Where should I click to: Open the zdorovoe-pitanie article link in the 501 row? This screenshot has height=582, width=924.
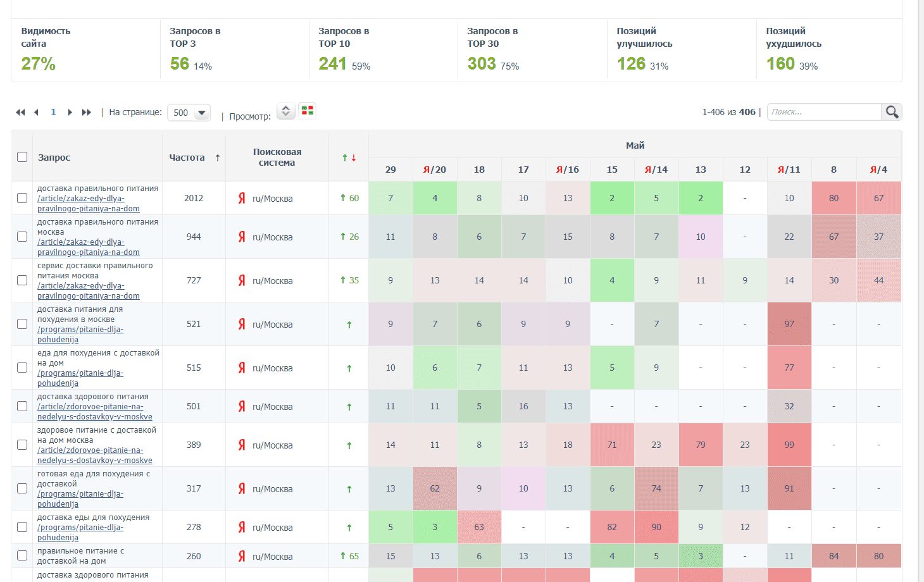pyautogui.click(x=94, y=411)
